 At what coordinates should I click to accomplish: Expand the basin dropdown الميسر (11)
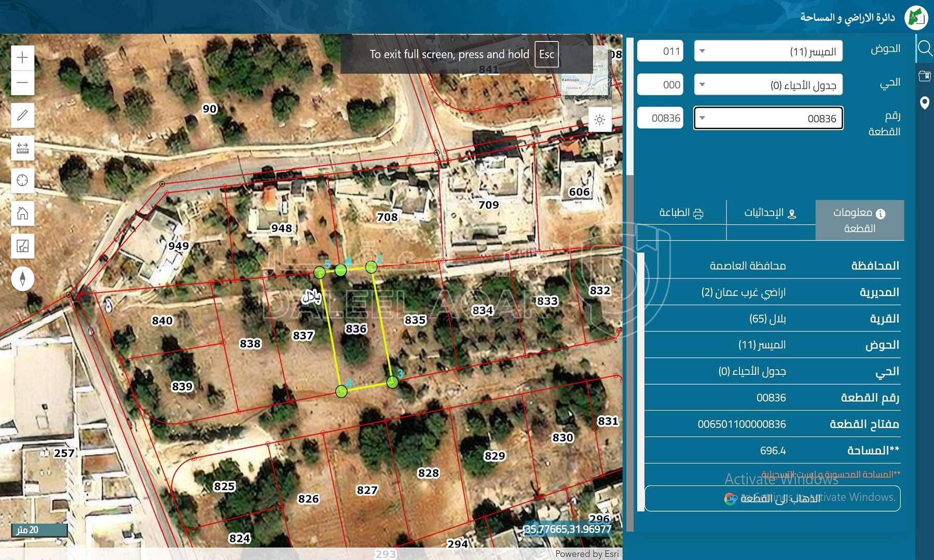coord(768,51)
